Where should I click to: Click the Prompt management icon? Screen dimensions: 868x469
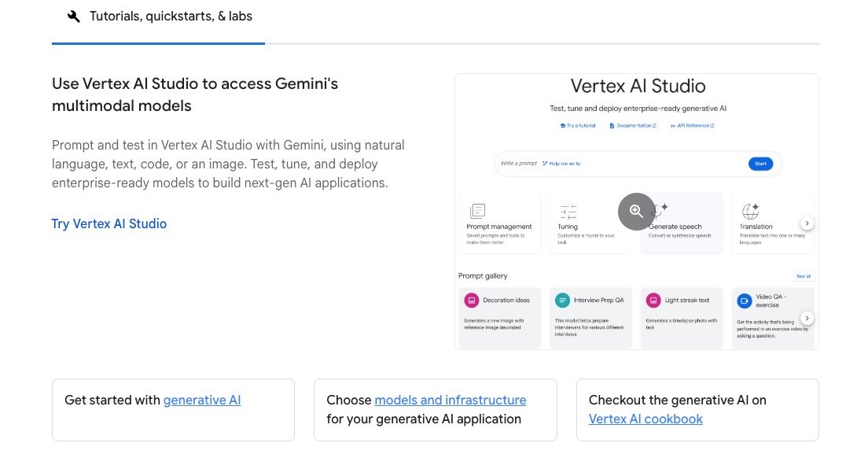477,211
